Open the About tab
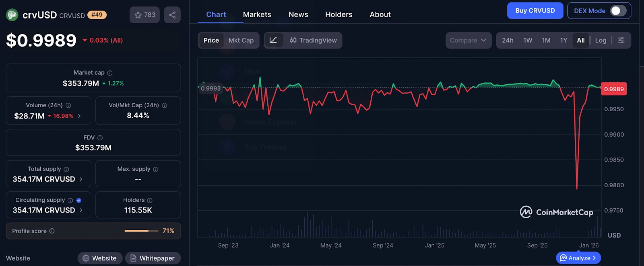 tap(380, 14)
